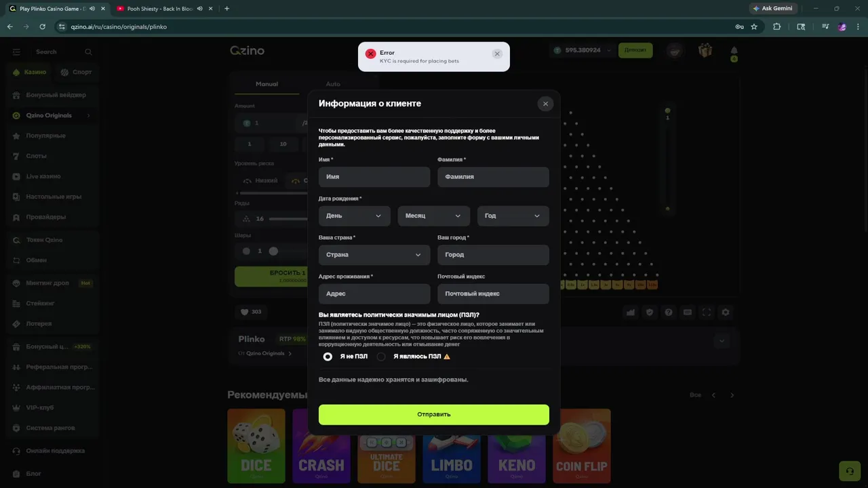Screen dimensions: 868x488
Task: Click next arrow in recommended games
Action: click(732, 395)
